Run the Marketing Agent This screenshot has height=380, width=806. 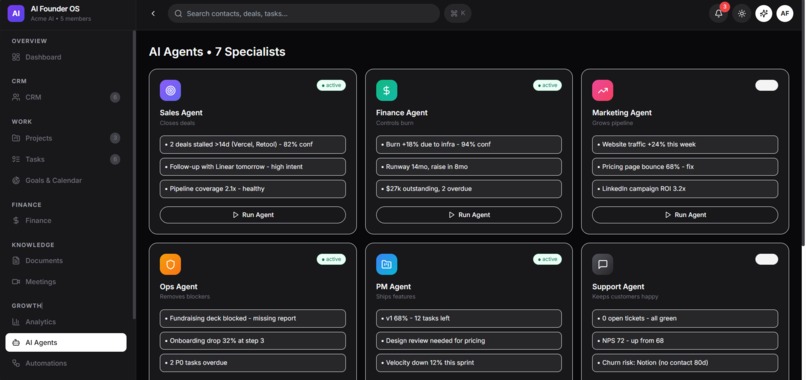coord(685,215)
